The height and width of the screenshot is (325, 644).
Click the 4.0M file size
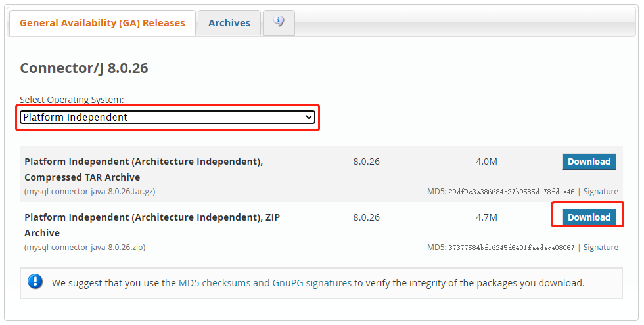pyautogui.click(x=486, y=162)
